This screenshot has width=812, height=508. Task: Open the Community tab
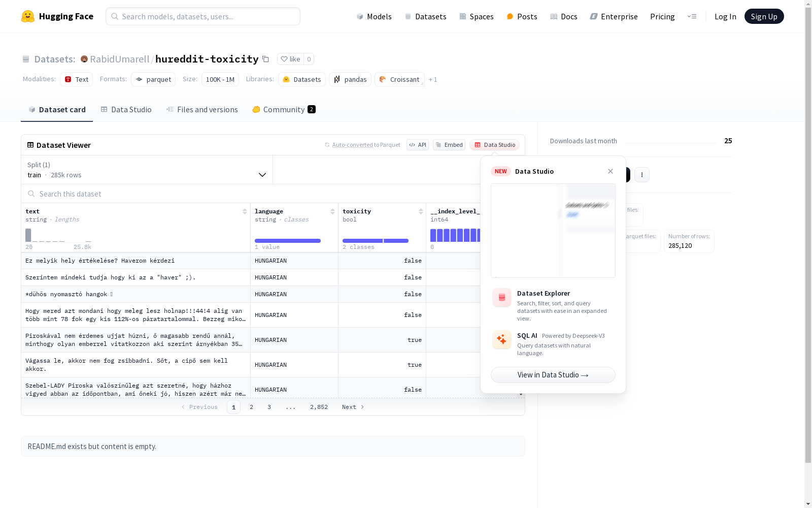284,110
